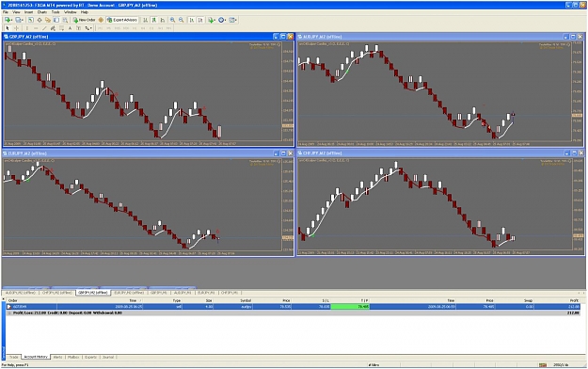The image size is (588, 369).
Task: Activate the AUDJPY,M2 (offline) chart tab
Action: (x=20, y=293)
